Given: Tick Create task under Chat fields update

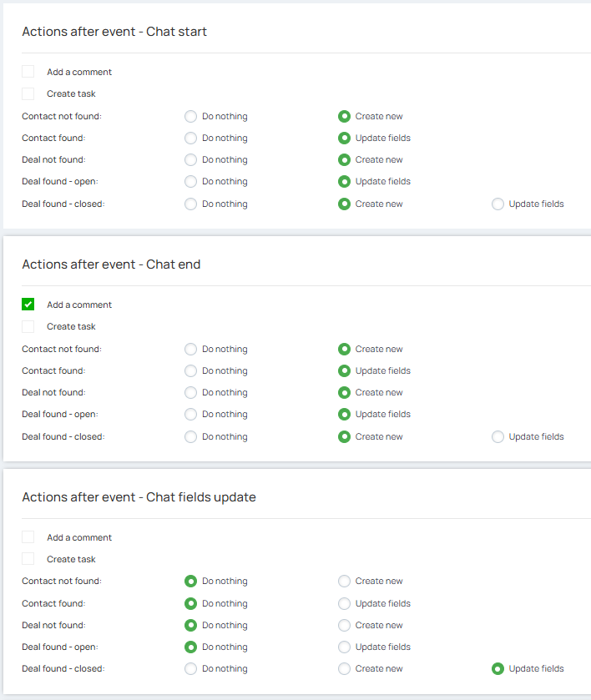Looking at the screenshot, I should point(28,559).
